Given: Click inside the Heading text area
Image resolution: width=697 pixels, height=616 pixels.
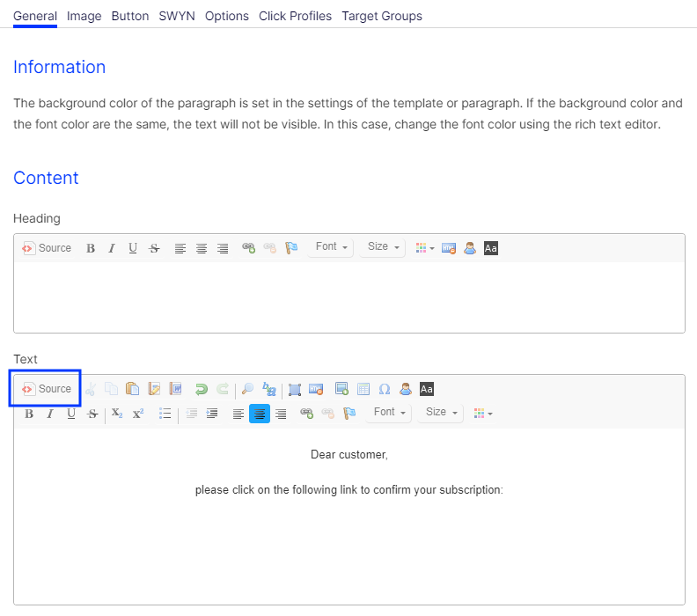Looking at the screenshot, I should pos(348,297).
